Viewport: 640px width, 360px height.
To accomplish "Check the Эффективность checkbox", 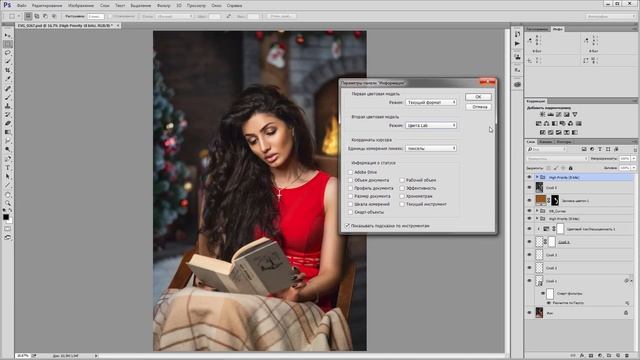I will [x=402, y=188].
